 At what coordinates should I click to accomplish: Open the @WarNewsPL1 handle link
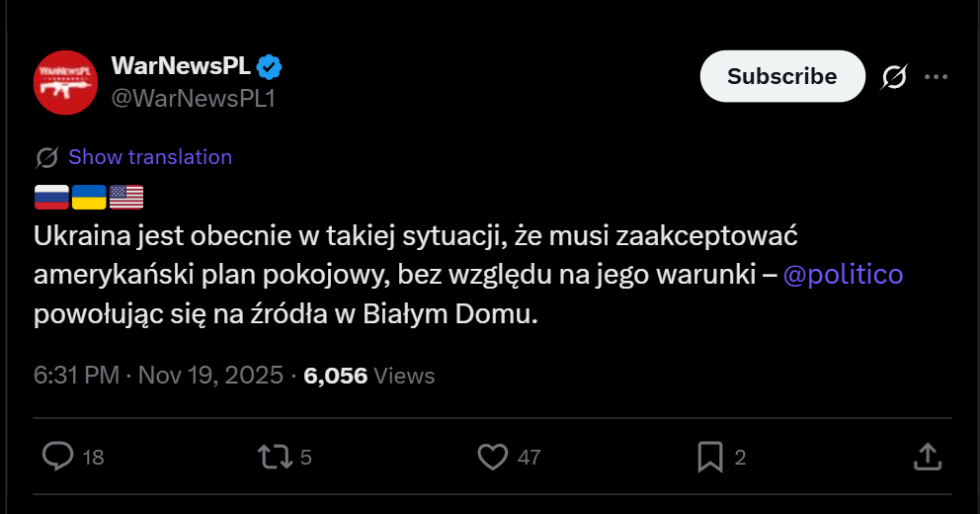(x=193, y=97)
